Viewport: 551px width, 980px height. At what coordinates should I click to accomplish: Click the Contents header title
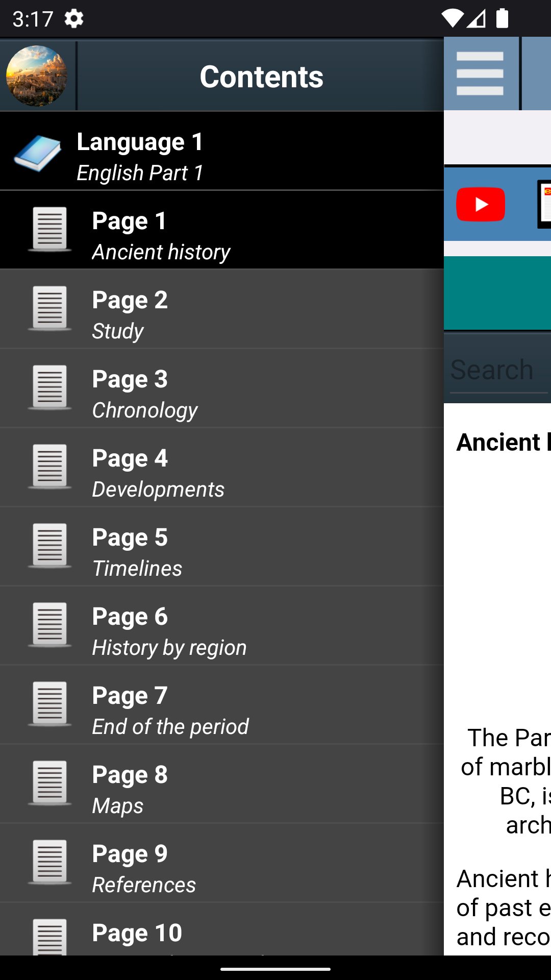261,77
